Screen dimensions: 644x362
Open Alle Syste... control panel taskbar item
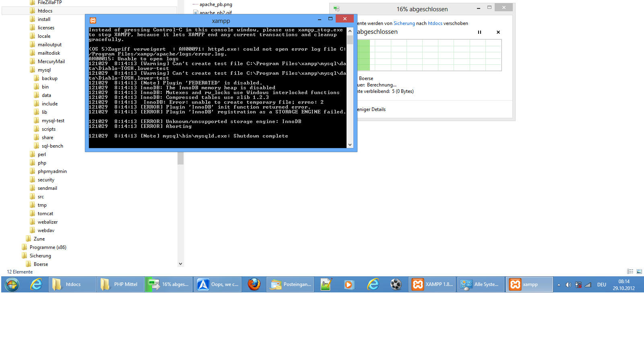[481, 284]
